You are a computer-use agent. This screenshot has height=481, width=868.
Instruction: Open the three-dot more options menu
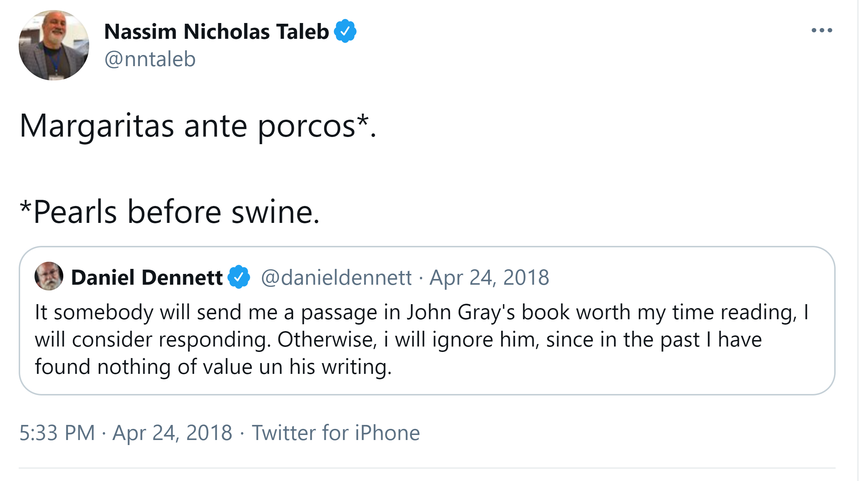(822, 31)
